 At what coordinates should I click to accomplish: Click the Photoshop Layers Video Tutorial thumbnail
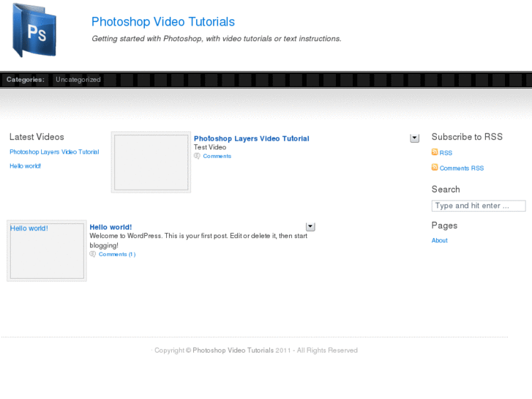[x=151, y=163]
